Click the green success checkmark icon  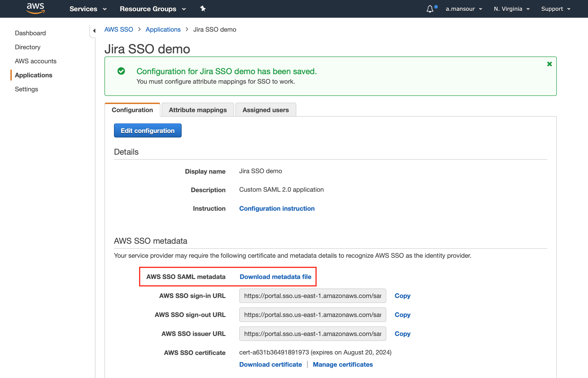(121, 71)
